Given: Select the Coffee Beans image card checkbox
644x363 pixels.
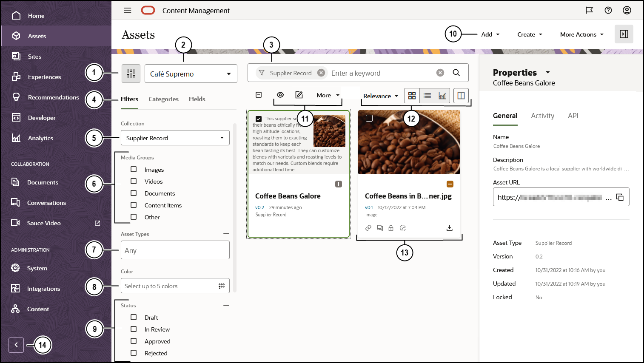Looking at the screenshot, I should pyautogui.click(x=369, y=118).
